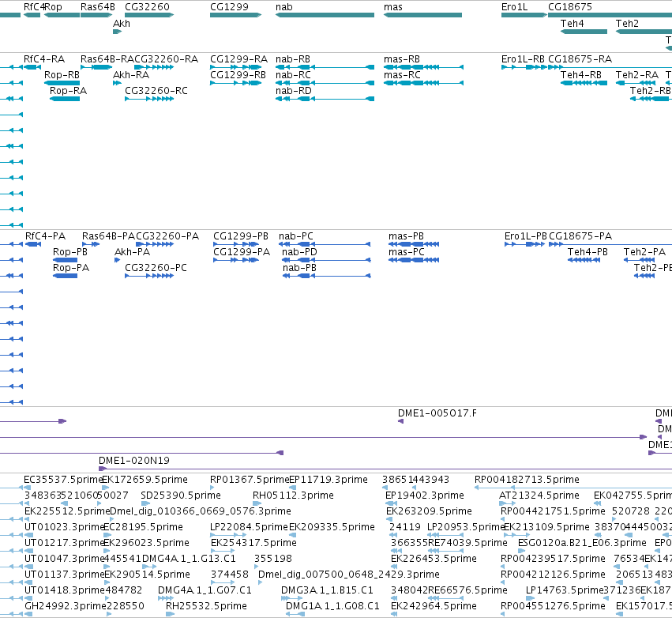Click the EC35537.5prime EST label
672x618 pixels.
coord(63,480)
